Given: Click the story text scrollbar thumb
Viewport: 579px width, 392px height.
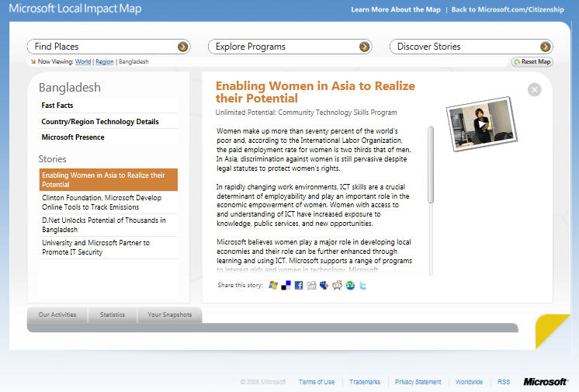Looking at the screenshot, I should (431, 165).
